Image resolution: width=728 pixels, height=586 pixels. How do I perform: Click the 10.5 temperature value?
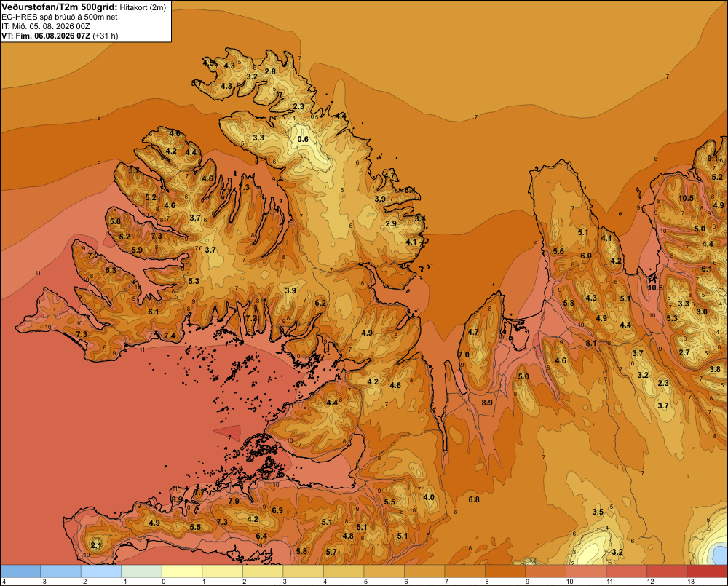coord(686,198)
